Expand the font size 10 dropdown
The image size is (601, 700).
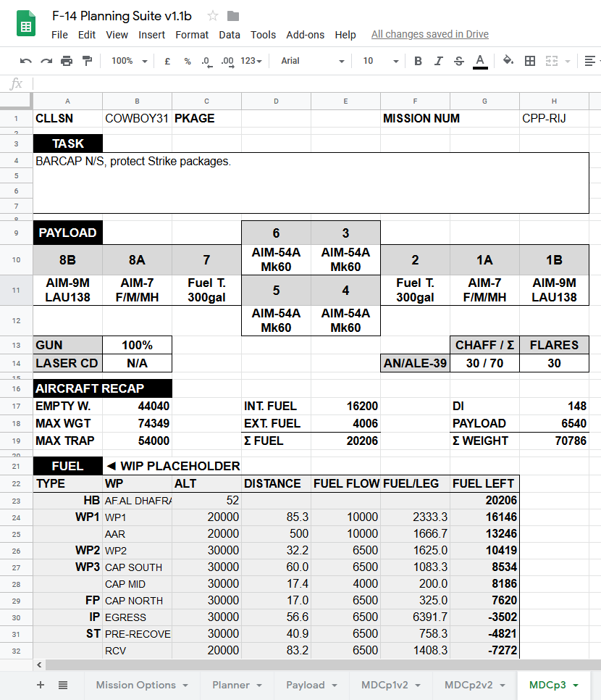(380, 61)
